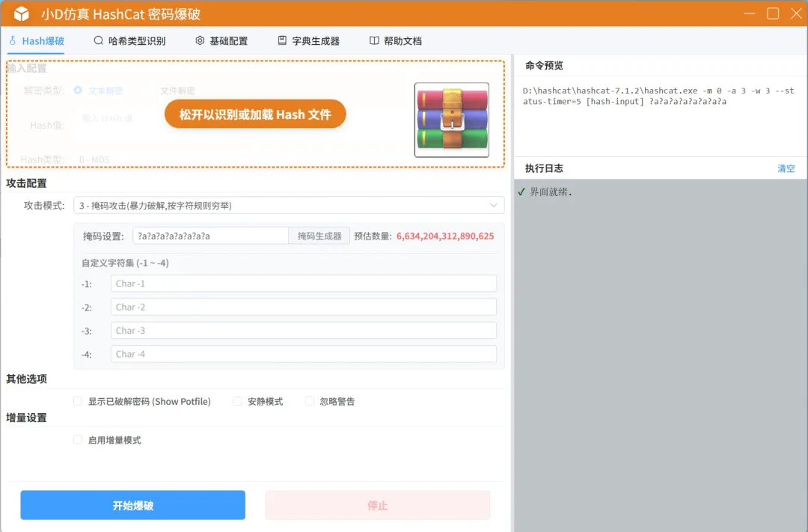The width and height of the screenshot is (808, 532).
Task: Click the 自定义字符集 (-1 ~ -4) label
Action: [x=125, y=263]
